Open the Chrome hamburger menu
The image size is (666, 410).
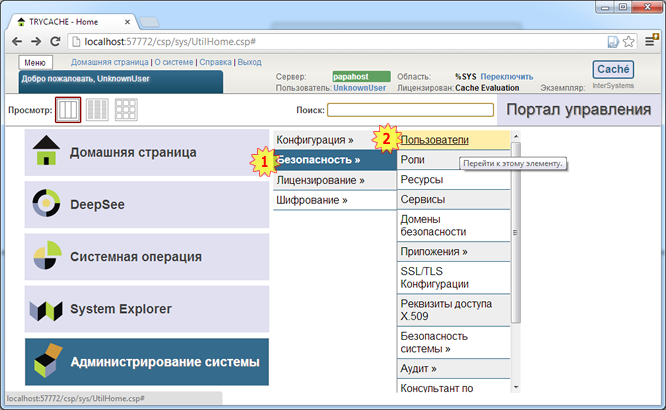(x=650, y=41)
